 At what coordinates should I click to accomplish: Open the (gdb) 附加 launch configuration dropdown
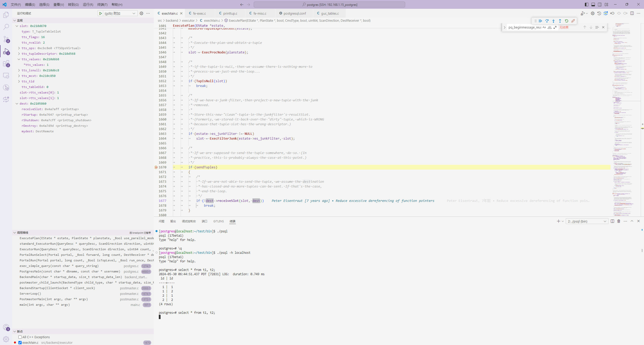coord(120,13)
